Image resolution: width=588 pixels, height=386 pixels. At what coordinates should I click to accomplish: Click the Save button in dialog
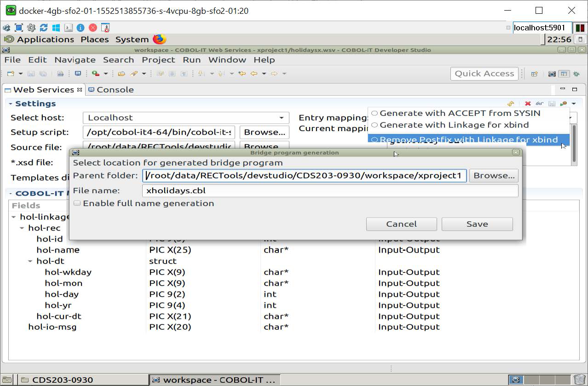477,224
